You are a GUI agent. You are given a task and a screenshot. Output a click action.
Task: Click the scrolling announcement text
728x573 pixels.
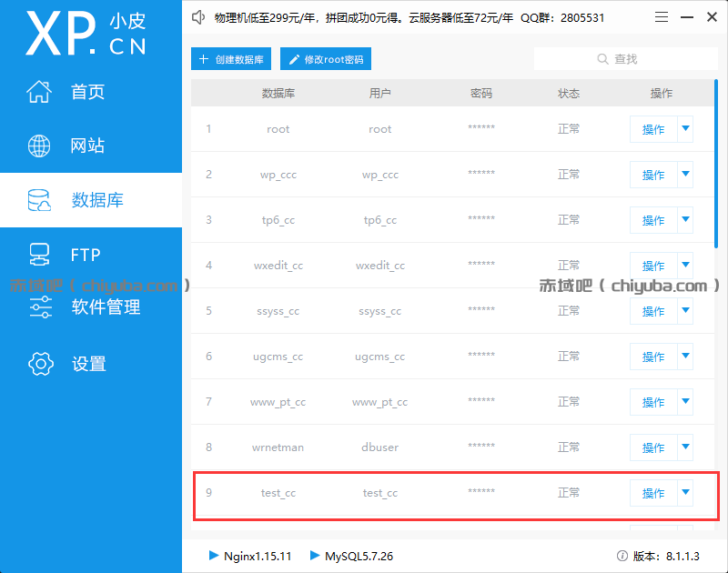[x=409, y=17]
